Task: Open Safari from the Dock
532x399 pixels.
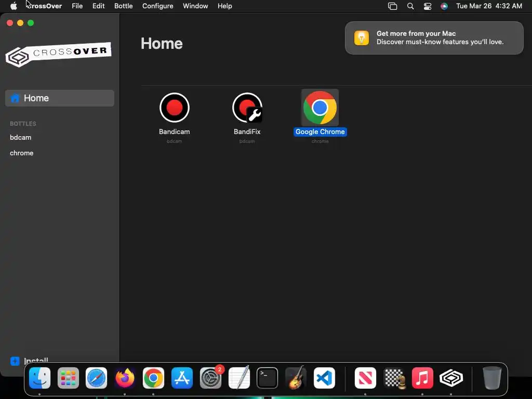Action: [x=96, y=378]
